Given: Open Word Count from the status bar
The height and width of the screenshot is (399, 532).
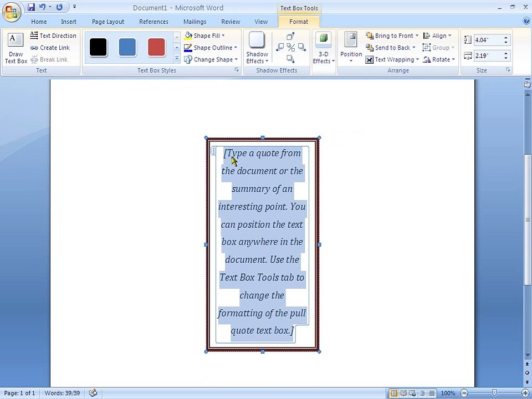Looking at the screenshot, I should (62, 393).
